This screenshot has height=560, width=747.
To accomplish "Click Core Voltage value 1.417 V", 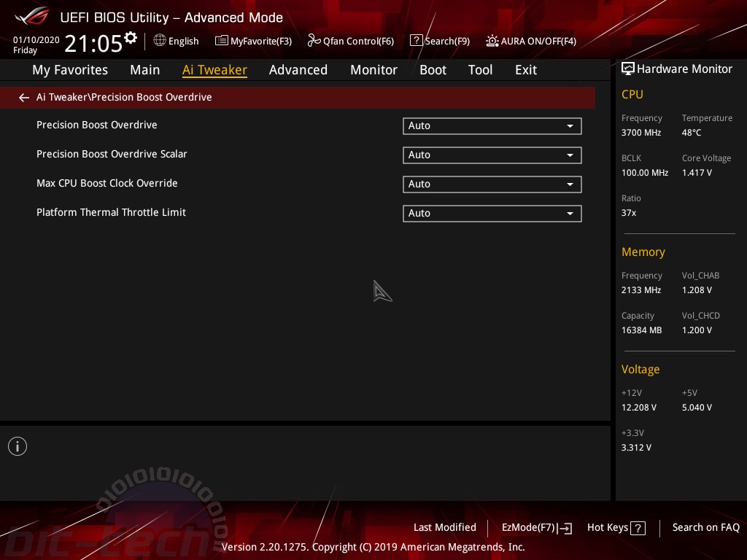I will [x=697, y=172].
